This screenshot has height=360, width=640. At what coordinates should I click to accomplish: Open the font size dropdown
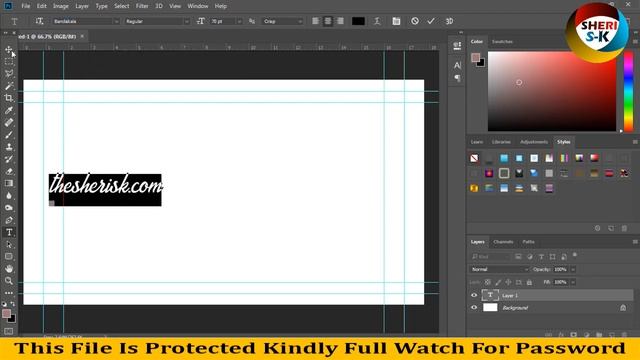[x=239, y=21]
